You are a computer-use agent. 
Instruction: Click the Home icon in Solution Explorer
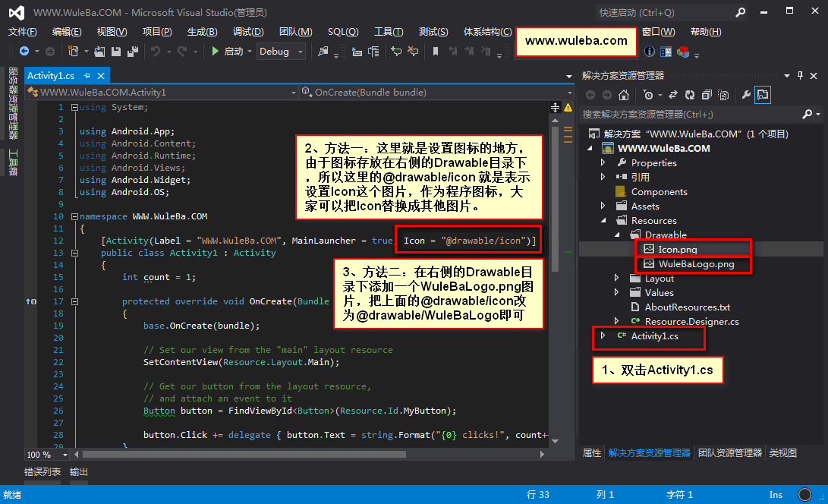click(624, 95)
